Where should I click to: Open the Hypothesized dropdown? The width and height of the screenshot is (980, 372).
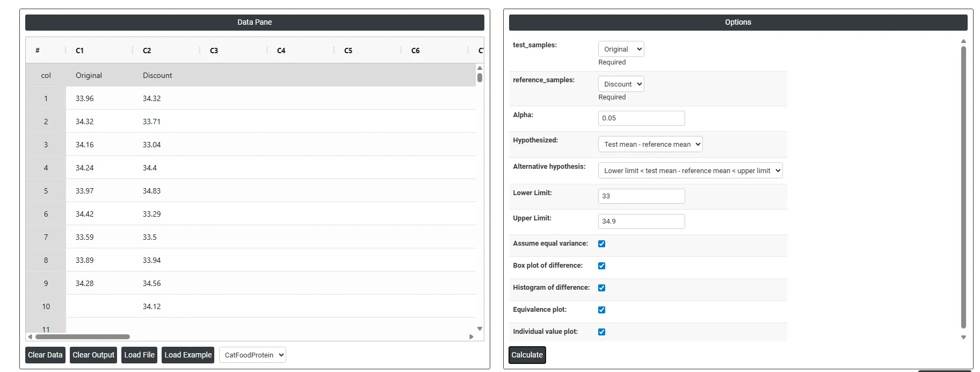(x=650, y=144)
